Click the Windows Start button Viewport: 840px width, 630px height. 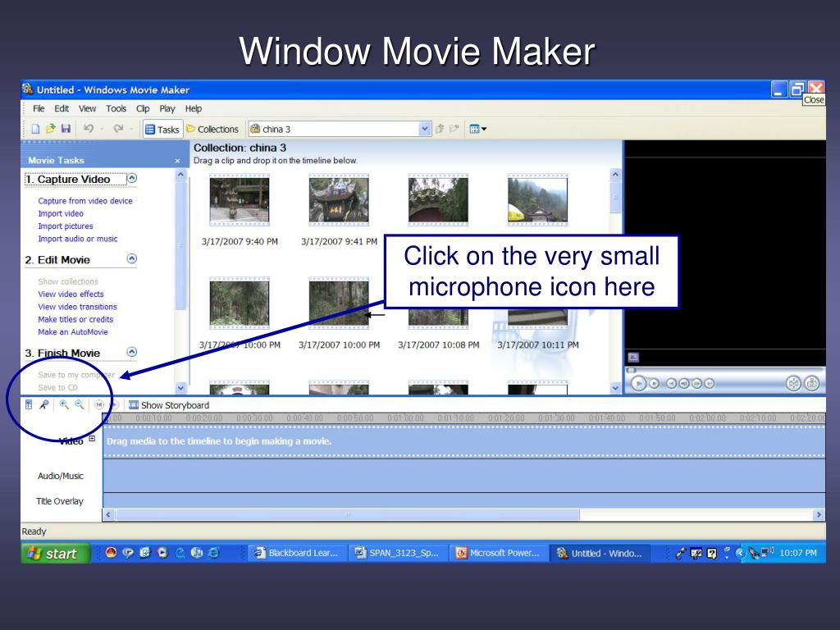pos(55,554)
